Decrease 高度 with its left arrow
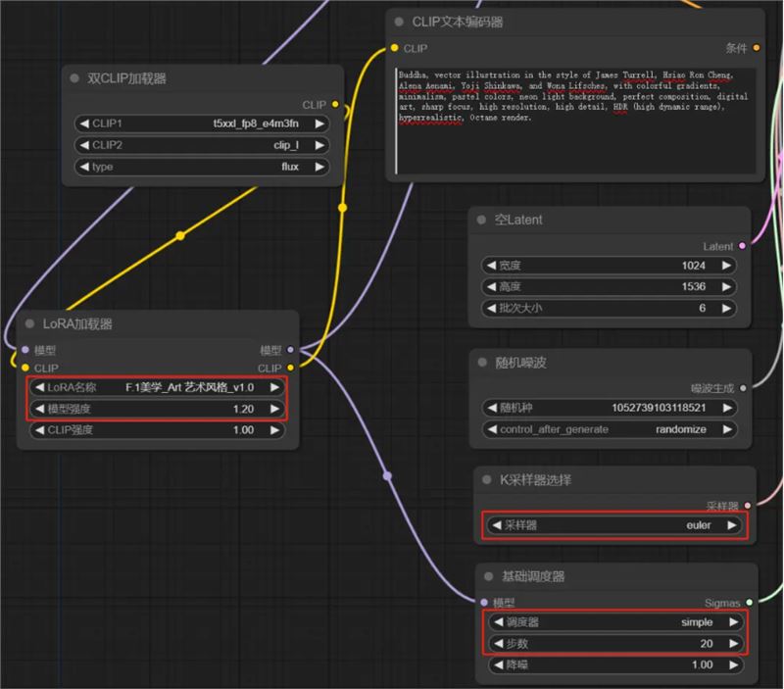The image size is (784, 689). pos(492,286)
